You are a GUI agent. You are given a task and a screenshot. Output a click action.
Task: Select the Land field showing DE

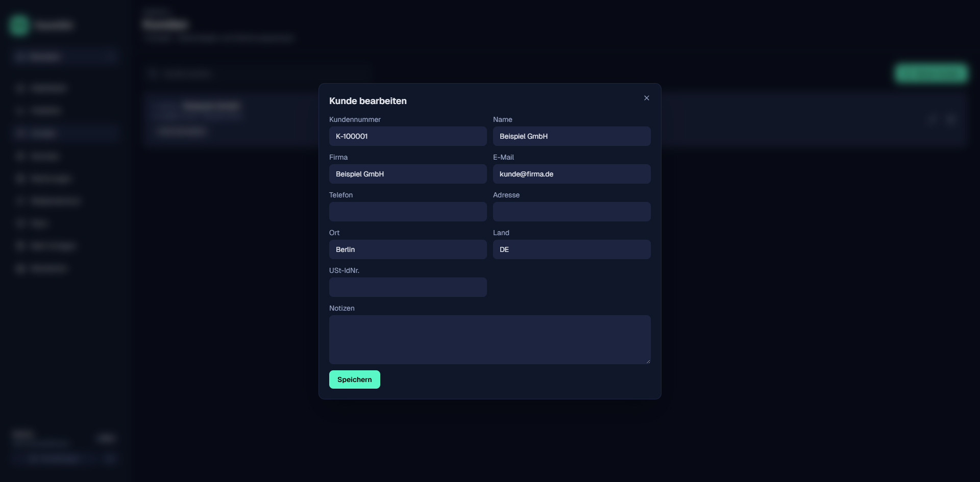pyautogui.click(x=571, y=249)
